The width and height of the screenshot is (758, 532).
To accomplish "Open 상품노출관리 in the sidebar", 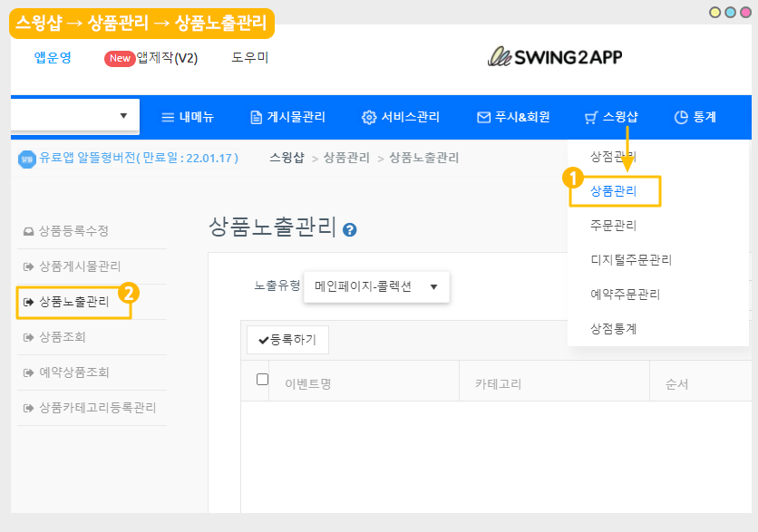I will (73, 302).
